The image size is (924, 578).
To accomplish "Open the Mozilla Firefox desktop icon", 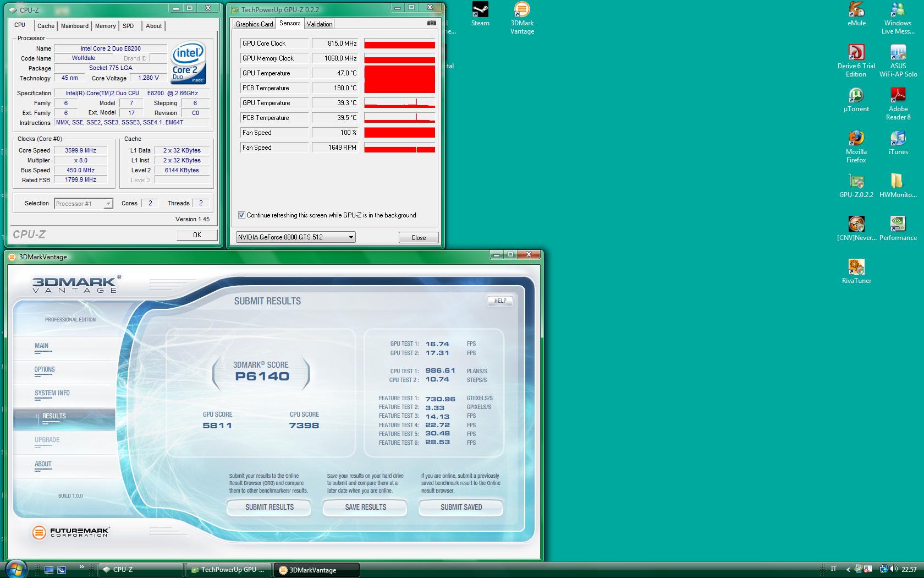I will (x=856, y=147).
